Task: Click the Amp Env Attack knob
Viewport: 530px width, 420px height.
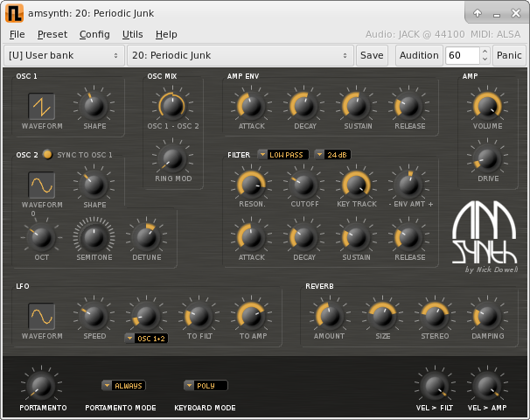Action: 251,106
